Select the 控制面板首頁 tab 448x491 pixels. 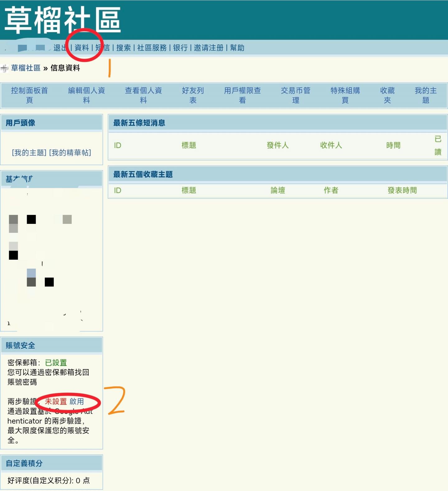(29, 95)
